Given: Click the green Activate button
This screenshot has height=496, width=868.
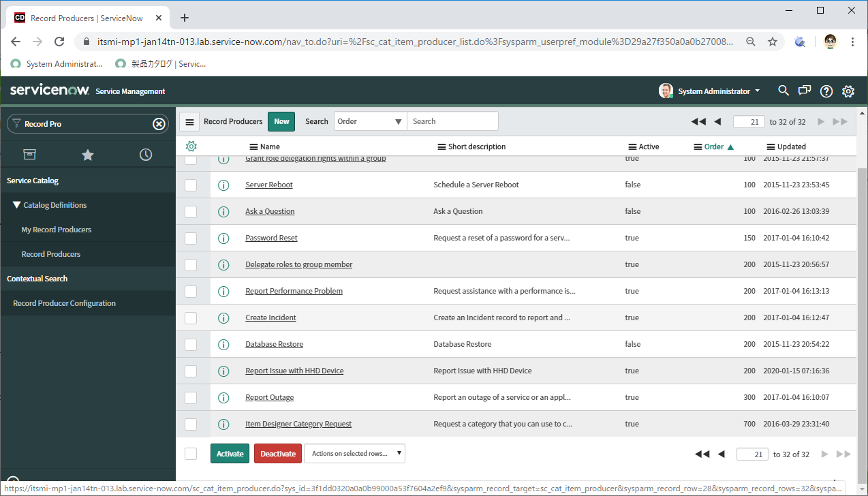Looking at the screenshot, I should (230, 454).
